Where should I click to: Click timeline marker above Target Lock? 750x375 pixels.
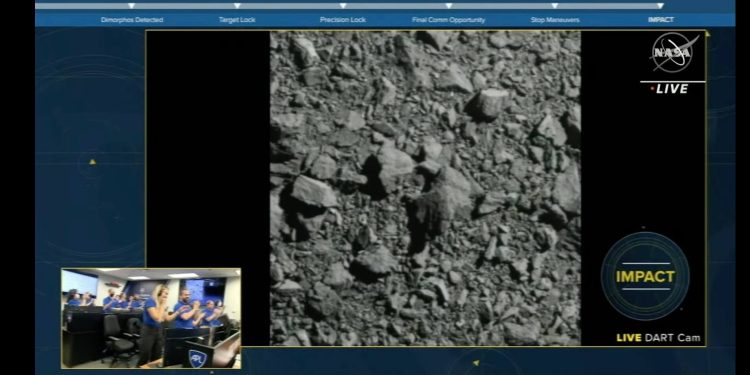[237, 6]
